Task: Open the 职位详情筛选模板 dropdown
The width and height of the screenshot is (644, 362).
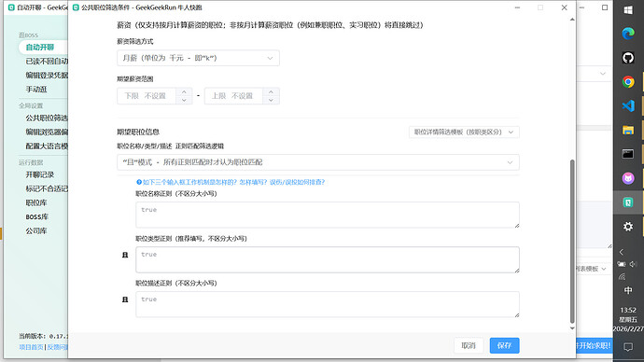Action: click(x=464, y=132)
